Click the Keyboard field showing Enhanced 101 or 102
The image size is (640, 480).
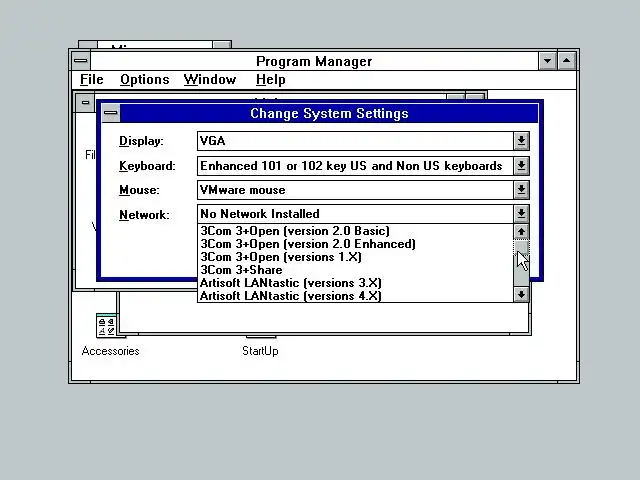(x=355, y=166)
